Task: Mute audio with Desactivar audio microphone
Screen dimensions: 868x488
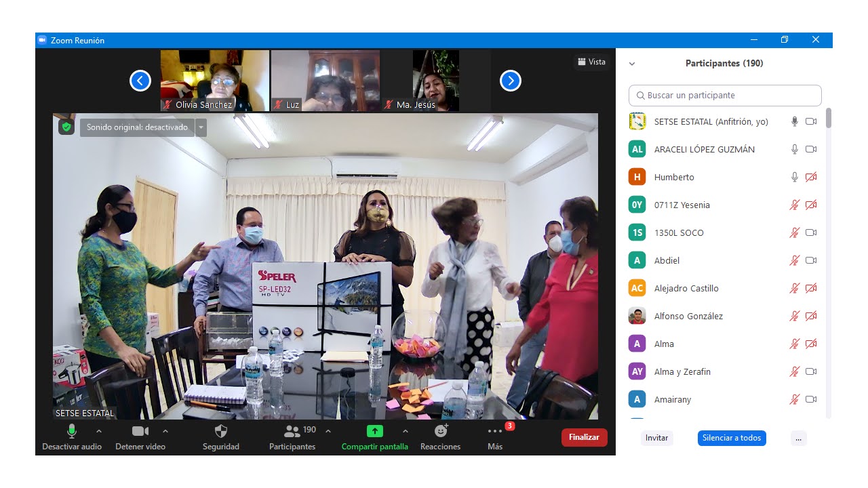Action: [72, 437]
